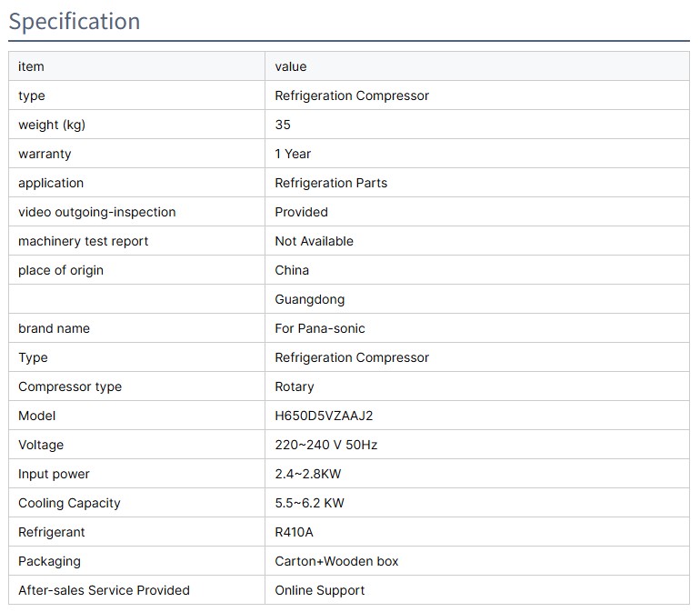Viewport: 700px width, 612px height.
Task: Click the 'Rotary' compressor type value
Action: tap(295, 386)
